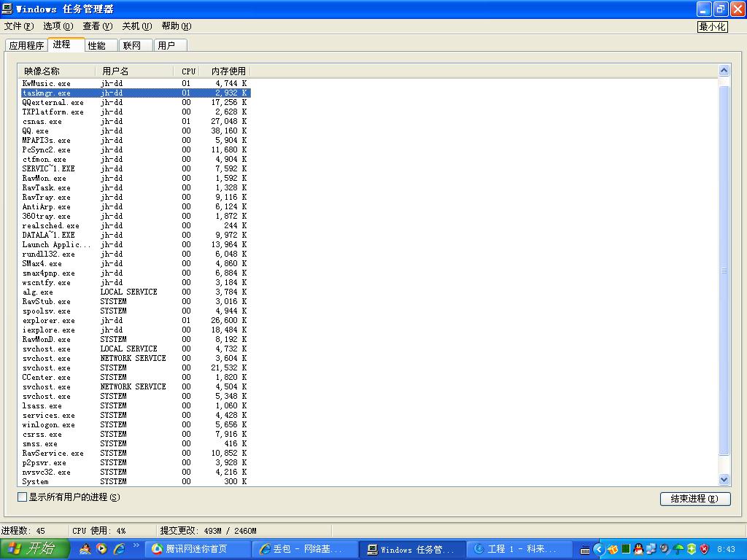Click the green umbrella tray icon

pyautogui.click(x=678, y=549)
